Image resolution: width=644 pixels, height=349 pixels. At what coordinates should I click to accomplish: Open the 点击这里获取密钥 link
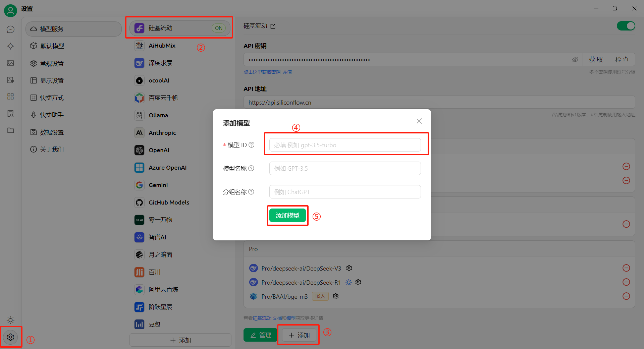pyautogui.click(x=262, y=72)
